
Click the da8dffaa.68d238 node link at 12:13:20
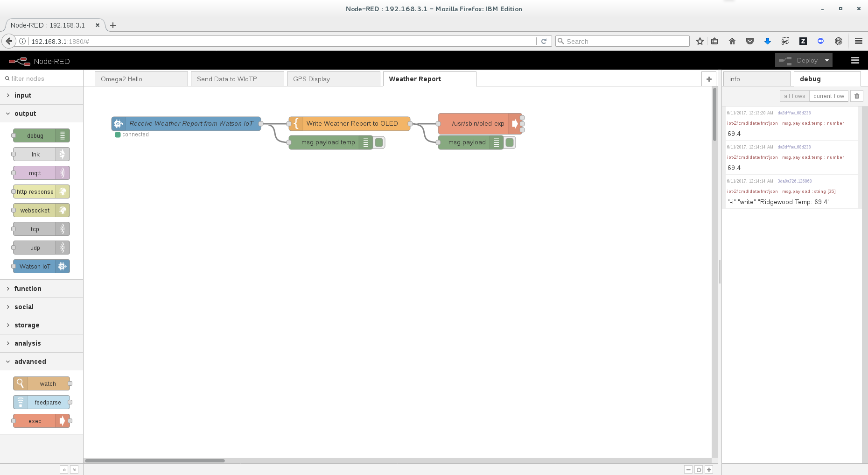point(794,113)
